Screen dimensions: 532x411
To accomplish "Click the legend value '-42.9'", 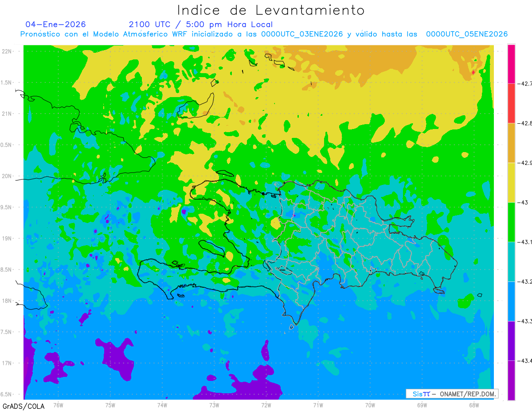I will click(524, 163).
